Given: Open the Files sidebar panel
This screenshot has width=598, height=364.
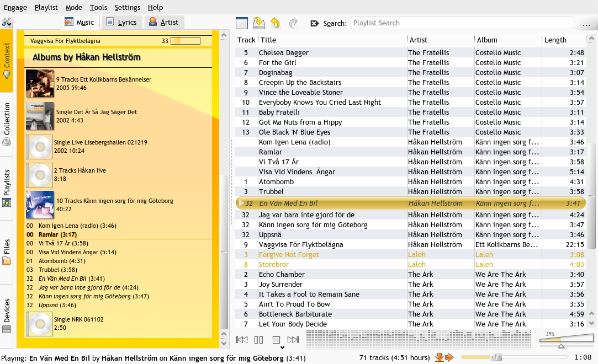Looking at the screenshot, I should (x=7, y=252).
